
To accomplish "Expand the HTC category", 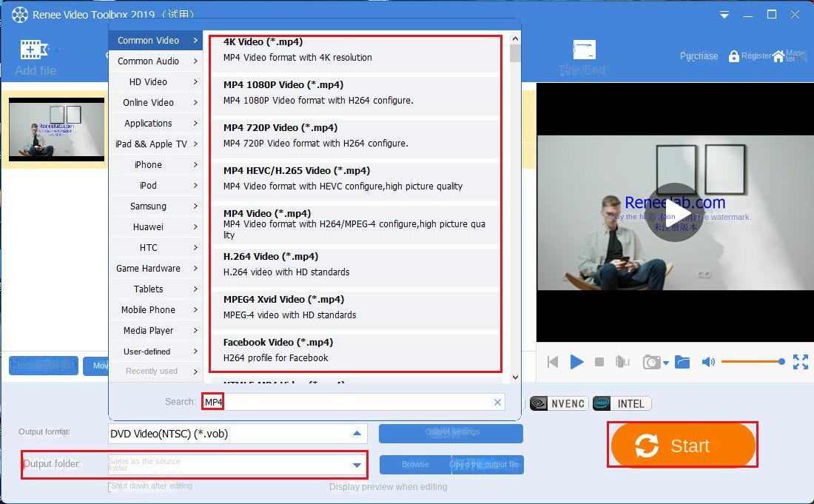I will [x=155, y=248].
